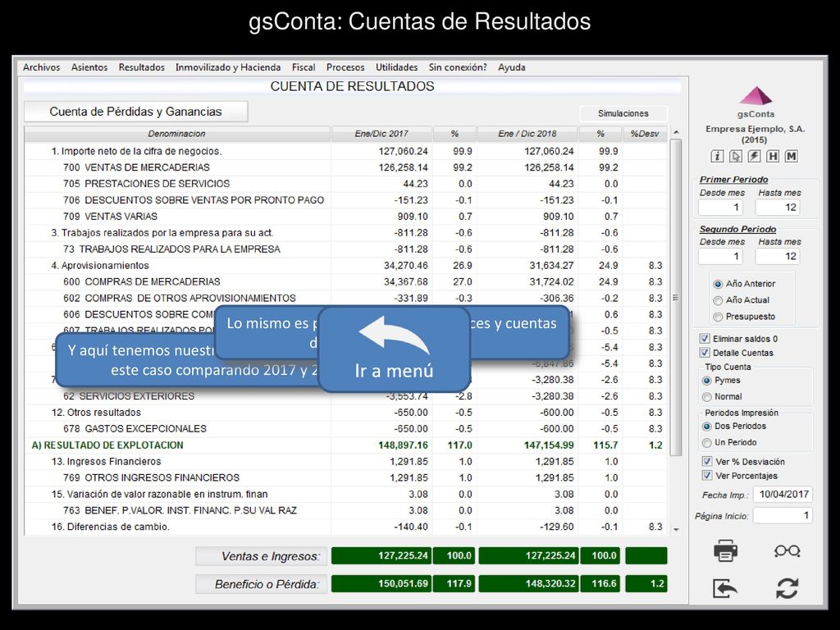Screen dimensions: 840x630
Task: Click the 'Ventas e Ingresos:' label
Action: (x=262, y=556)
